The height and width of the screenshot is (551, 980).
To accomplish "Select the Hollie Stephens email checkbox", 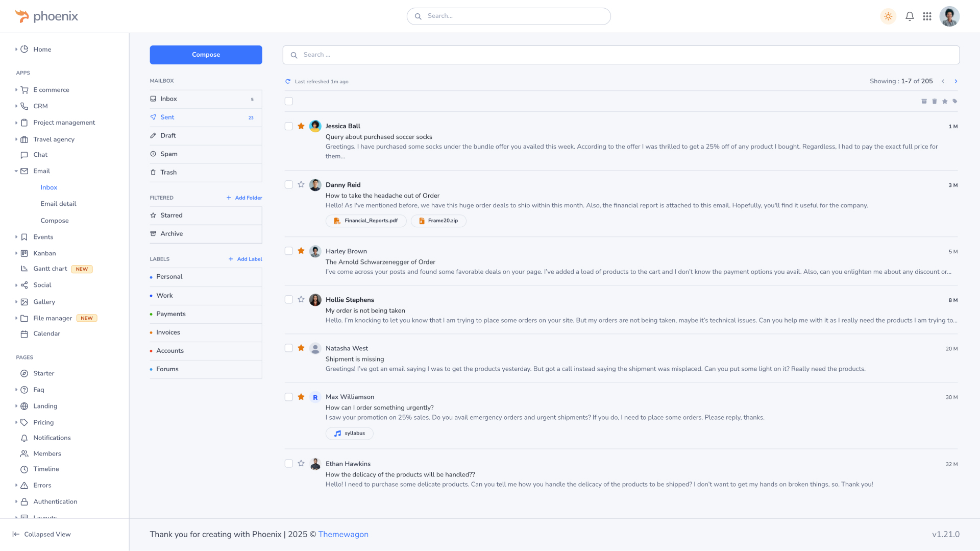I will 289,300.
